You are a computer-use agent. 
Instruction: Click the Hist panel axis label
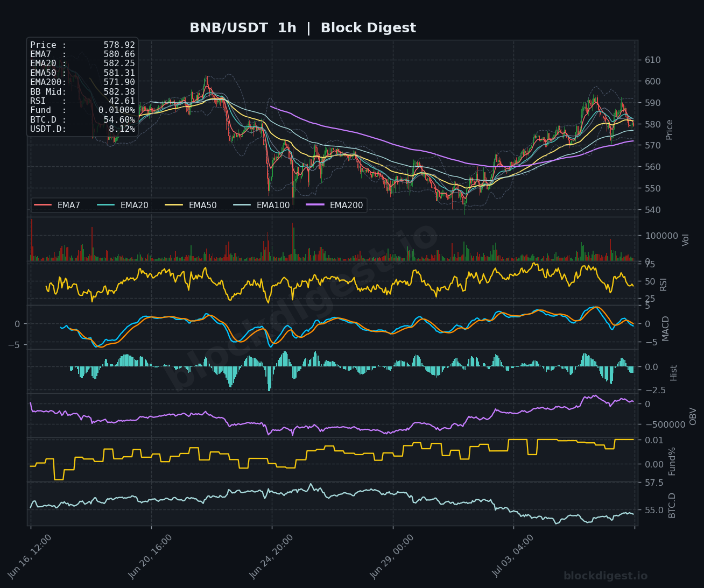point(673,373)
